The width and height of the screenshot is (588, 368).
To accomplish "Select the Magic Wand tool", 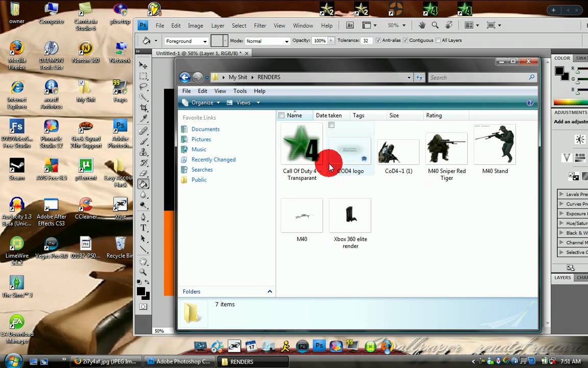I will tap(143, 97).
